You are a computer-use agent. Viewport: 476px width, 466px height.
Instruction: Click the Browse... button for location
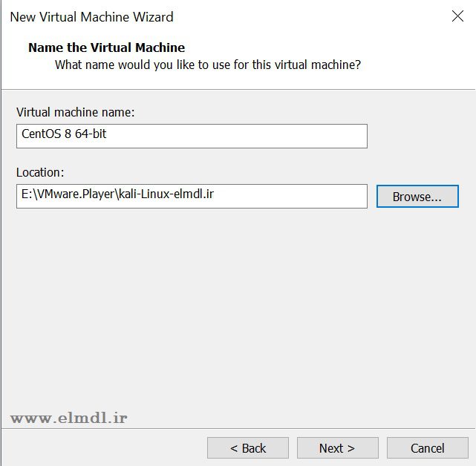pos(417,197)
